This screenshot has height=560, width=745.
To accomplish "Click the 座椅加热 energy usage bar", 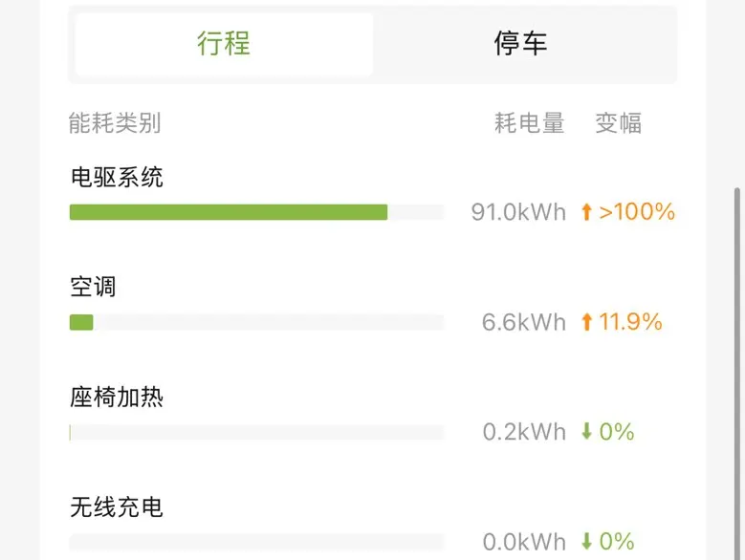I will pos(256,433).
